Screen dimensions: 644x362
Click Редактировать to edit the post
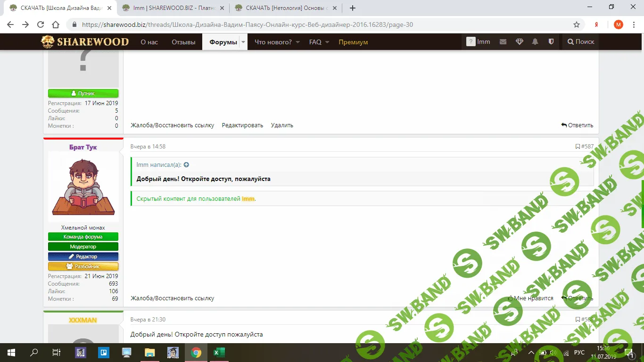point(242,125)
